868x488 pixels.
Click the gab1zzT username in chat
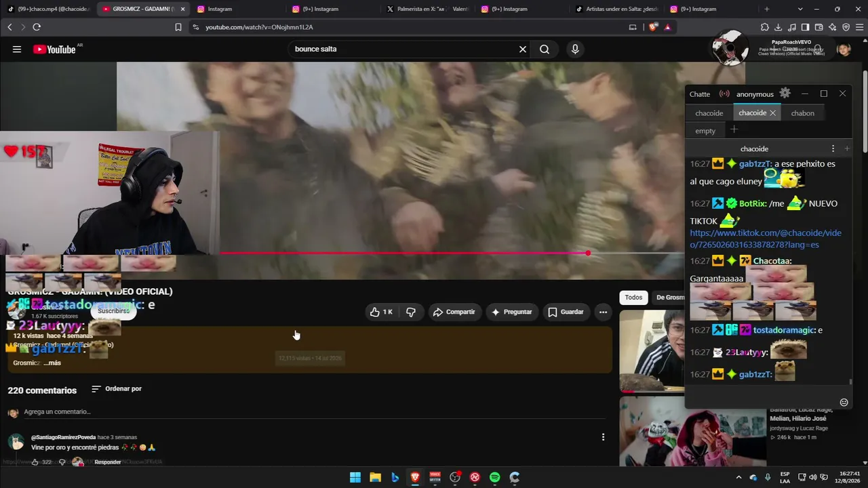click(x=755, y=374)
